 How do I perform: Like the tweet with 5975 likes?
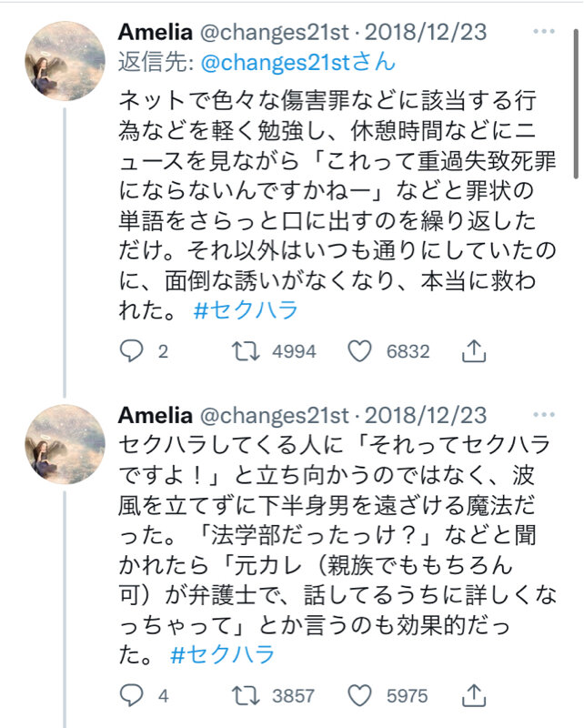362,696
